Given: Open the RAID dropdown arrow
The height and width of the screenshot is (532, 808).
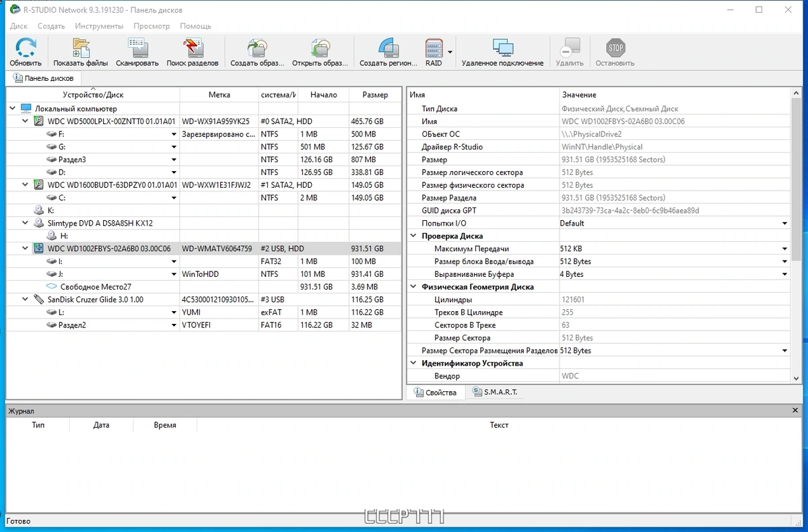Looking at the screenshot, I should [450, 51].
